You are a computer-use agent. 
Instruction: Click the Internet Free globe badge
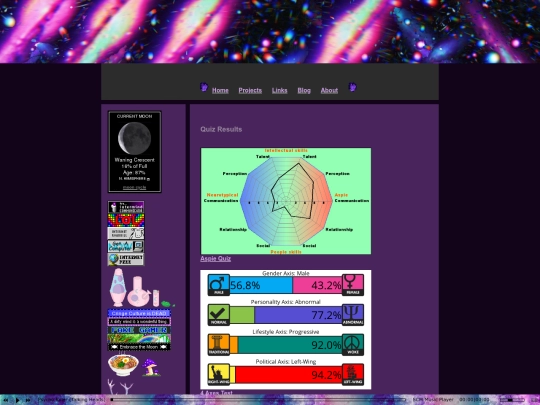[x=126, y=259]
